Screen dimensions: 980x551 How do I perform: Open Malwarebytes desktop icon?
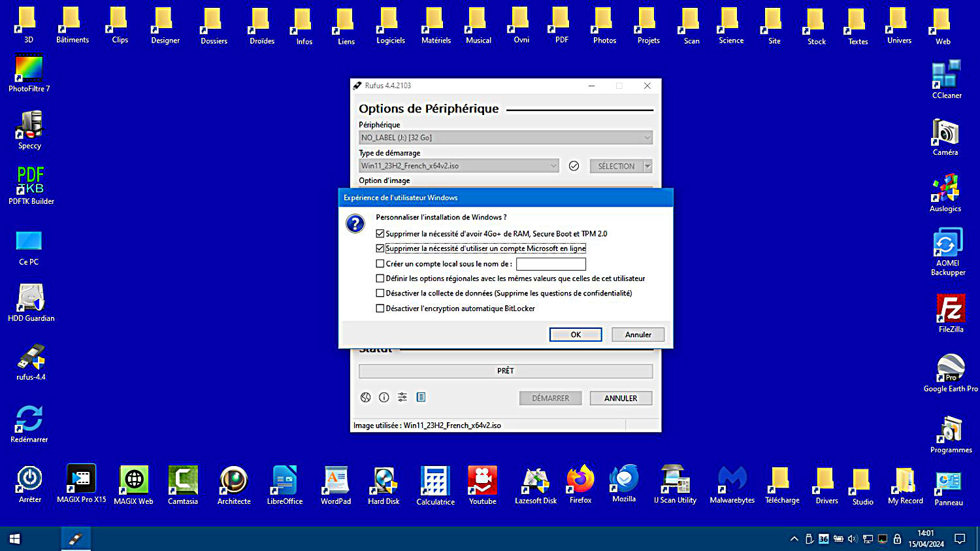[x=732, y=484]
